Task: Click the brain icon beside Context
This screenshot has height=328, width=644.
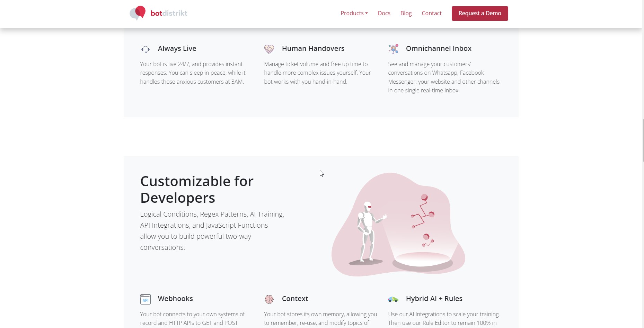Action: (269, 299)
